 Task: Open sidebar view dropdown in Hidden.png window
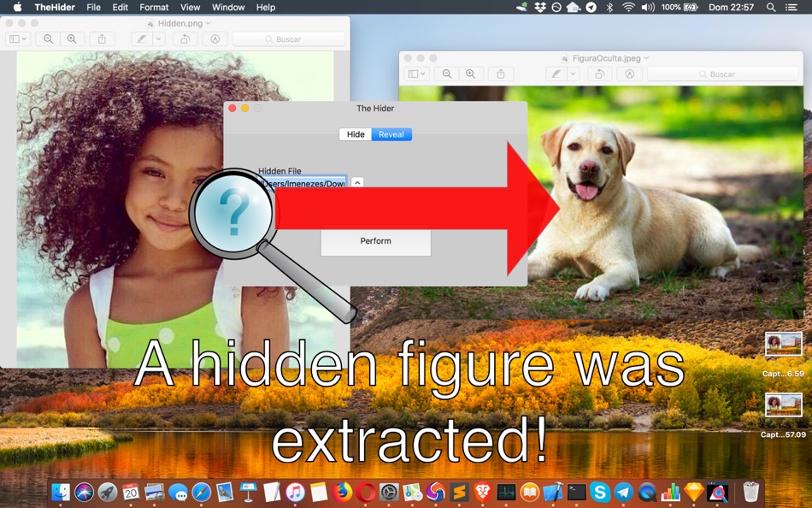click(x=18, y=38)
